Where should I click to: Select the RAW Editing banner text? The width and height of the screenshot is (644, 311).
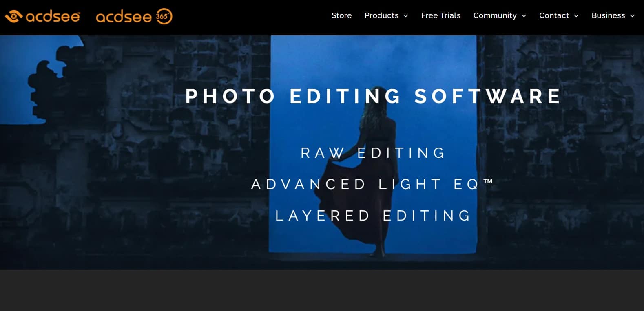pos(373,153)
